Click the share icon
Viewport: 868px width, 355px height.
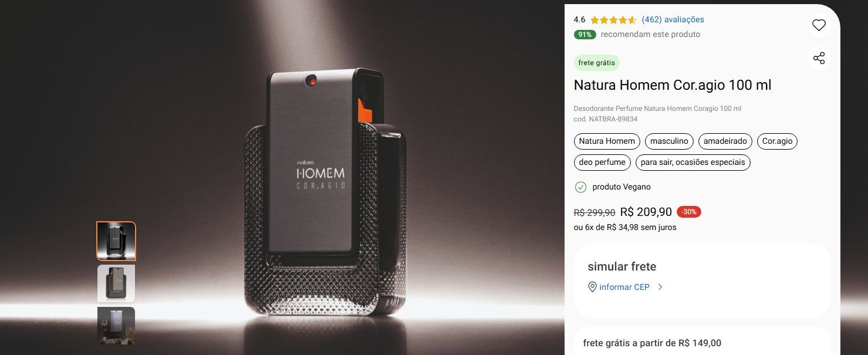[x=819, y=58]
